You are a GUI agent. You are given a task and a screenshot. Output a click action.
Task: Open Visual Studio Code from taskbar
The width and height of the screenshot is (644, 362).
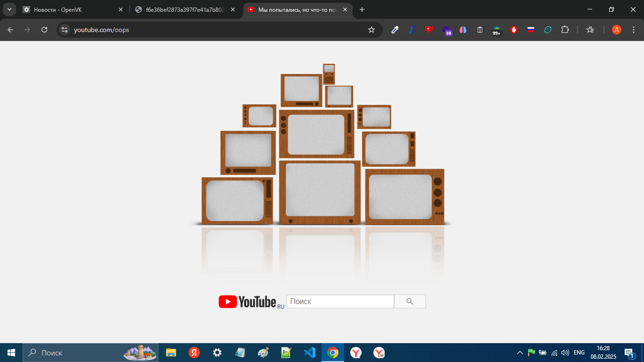pos(310,353)
